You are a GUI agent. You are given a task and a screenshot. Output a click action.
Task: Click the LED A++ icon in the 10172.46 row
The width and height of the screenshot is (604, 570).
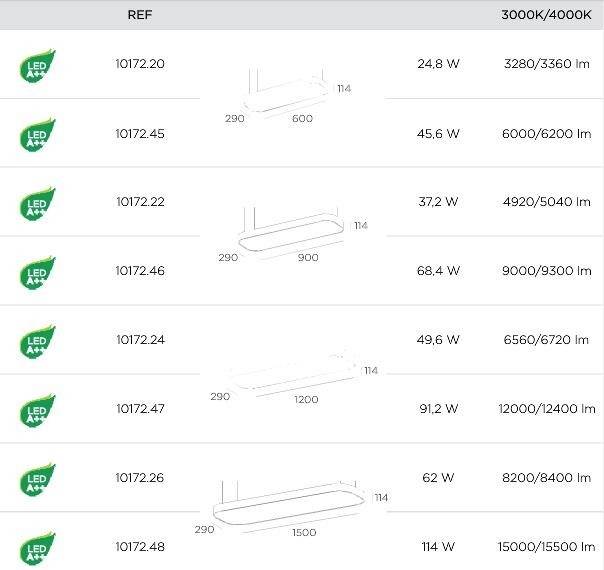point(37,273)
